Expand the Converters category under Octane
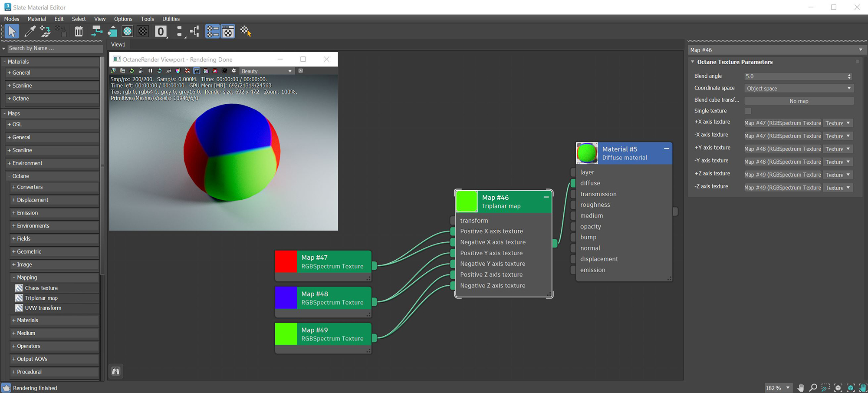 point(55,187)
